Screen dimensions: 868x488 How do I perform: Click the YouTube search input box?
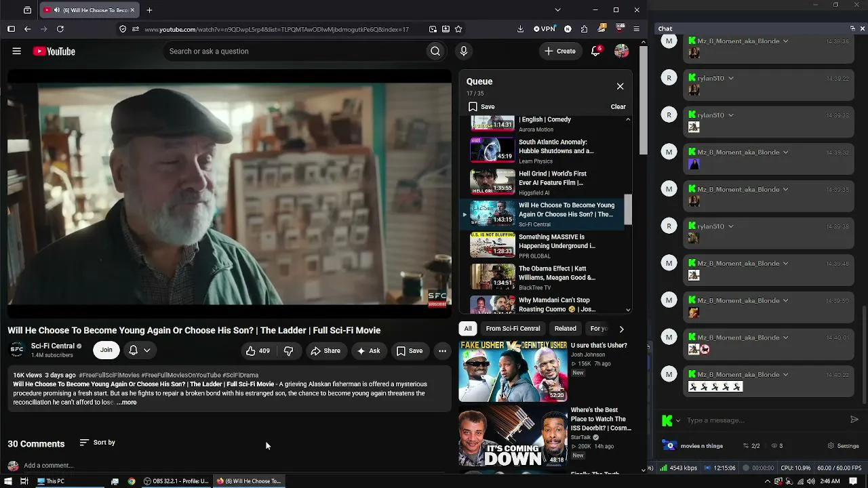click(294, 52)
